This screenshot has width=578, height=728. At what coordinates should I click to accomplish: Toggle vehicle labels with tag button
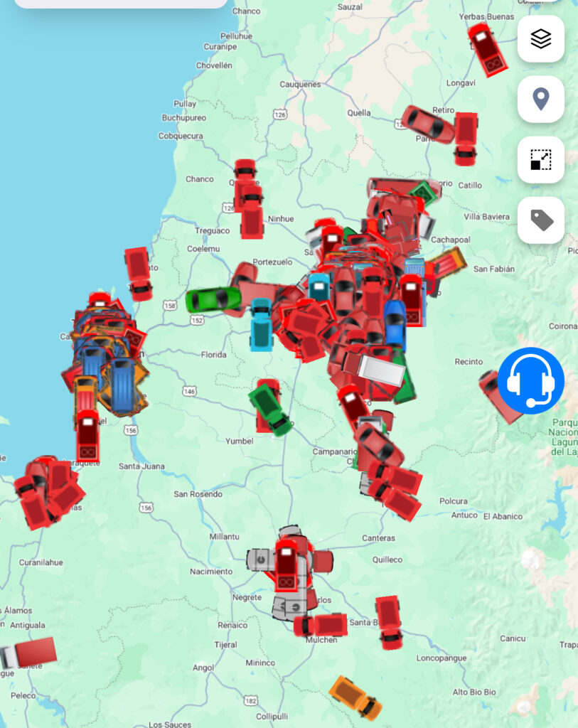click(541, 220)
